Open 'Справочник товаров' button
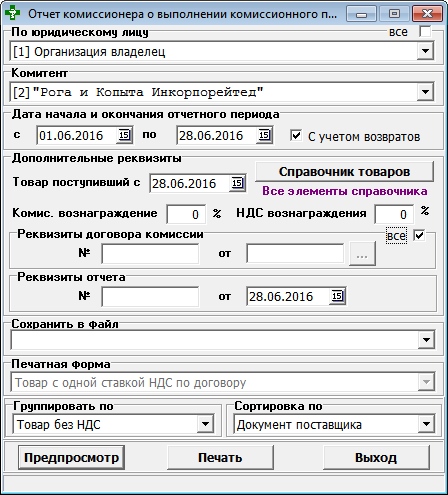Screen dimensions: 448x495 [x=344, y=172]
